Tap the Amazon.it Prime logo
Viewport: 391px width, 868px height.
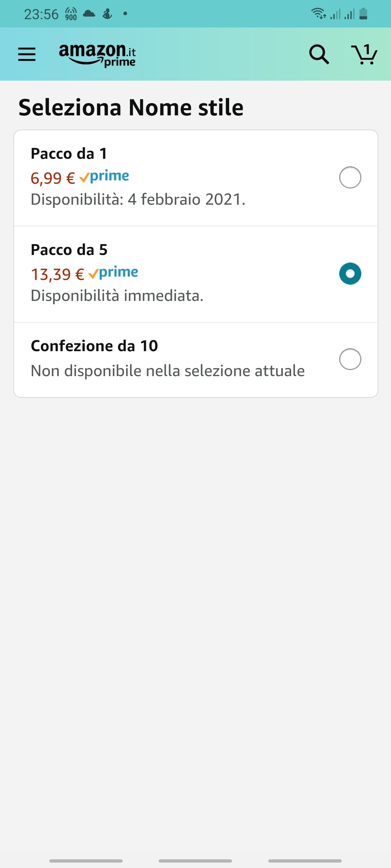coord(97,55)
